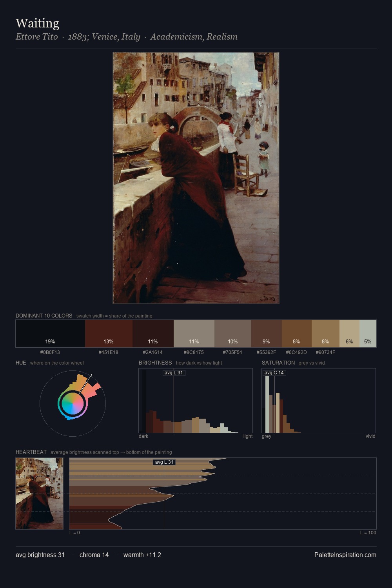Click the BRIGHTNESS section heading
The width and height of the screenshot is (392, 588).
pos(155,363)
